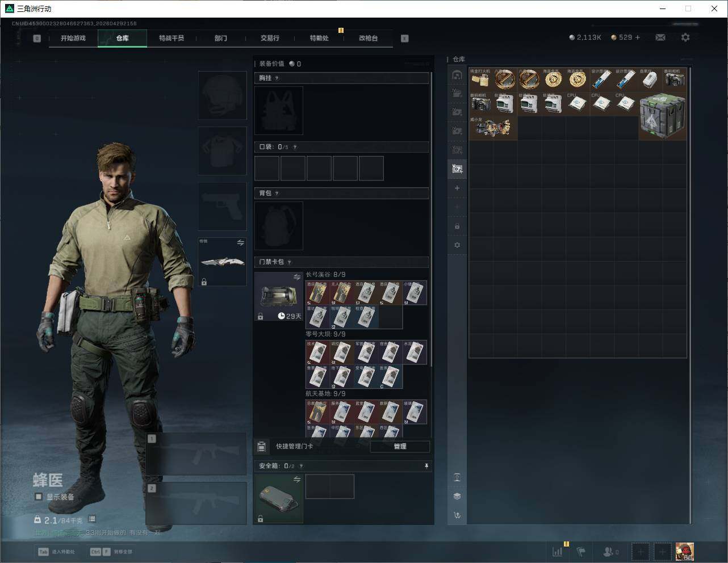Add more currency next to 529

coord(638,37)
